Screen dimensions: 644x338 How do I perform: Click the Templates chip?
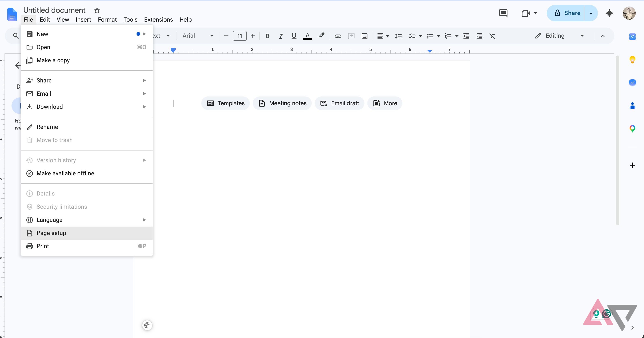coord(226,103)
